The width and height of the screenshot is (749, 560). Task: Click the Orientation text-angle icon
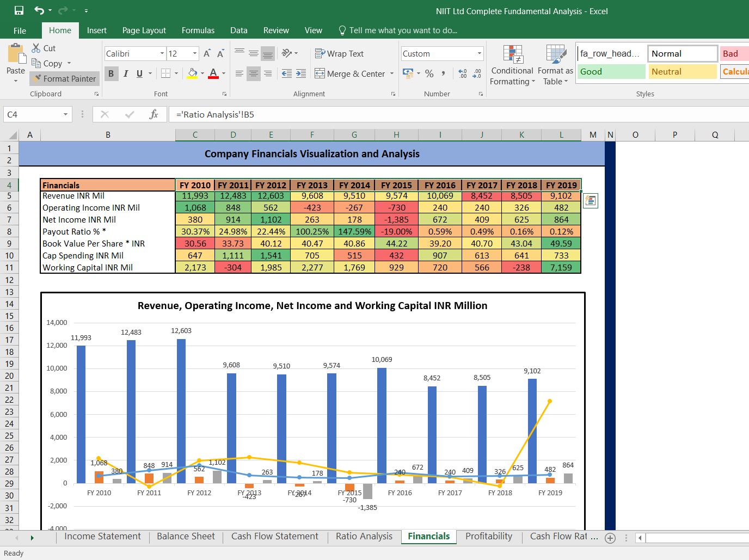(287, 53)
